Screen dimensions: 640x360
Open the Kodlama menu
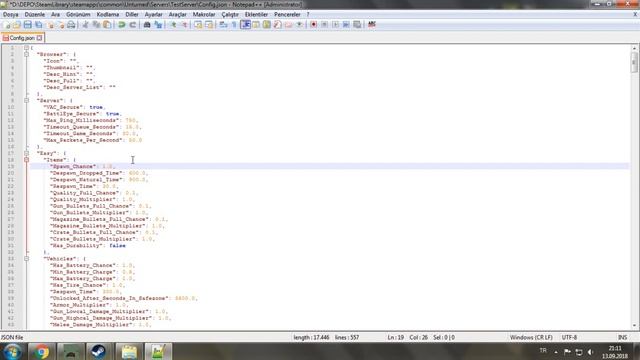point(108,14)
